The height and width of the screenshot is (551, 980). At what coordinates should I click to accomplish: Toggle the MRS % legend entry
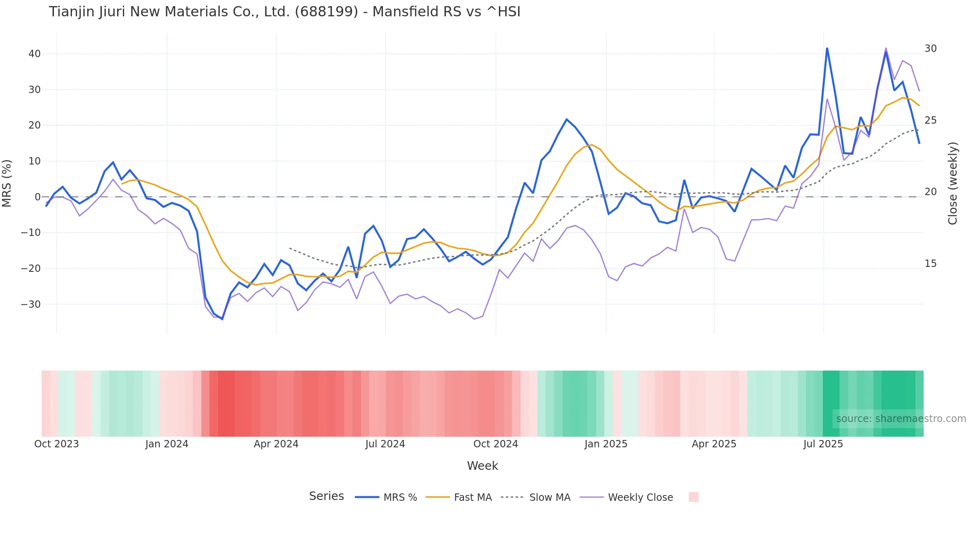tap(386, 497)
